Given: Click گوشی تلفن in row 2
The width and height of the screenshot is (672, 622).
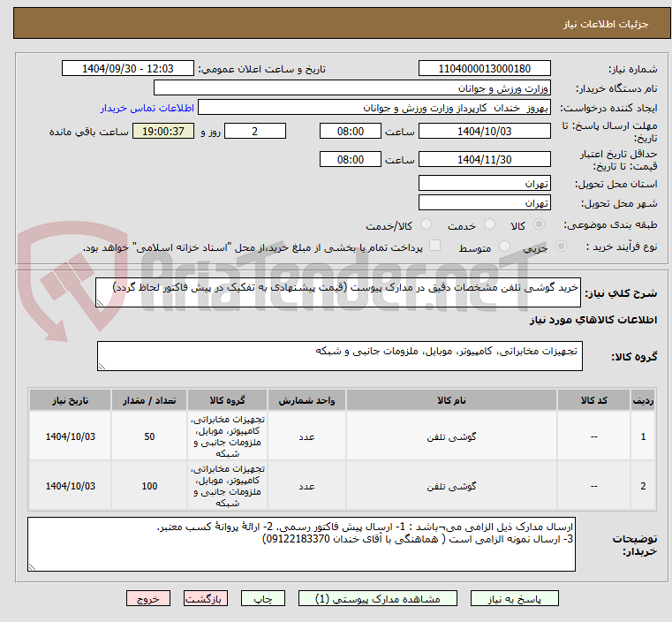Looking at the screenshot, I should pos(451,486).
